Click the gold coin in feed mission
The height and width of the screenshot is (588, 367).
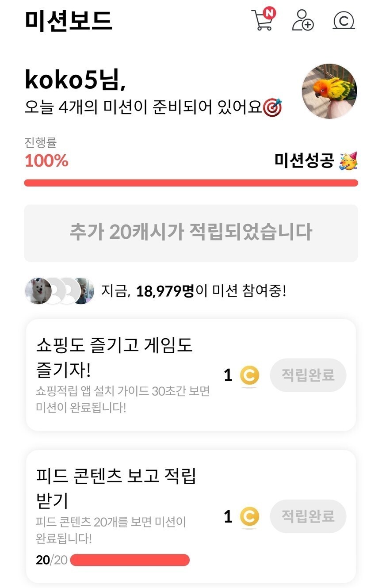[249, 516]
